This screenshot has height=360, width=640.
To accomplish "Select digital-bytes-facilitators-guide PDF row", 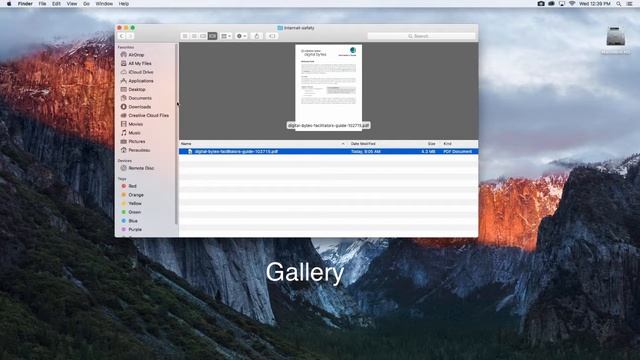I will tap(329, 151).
